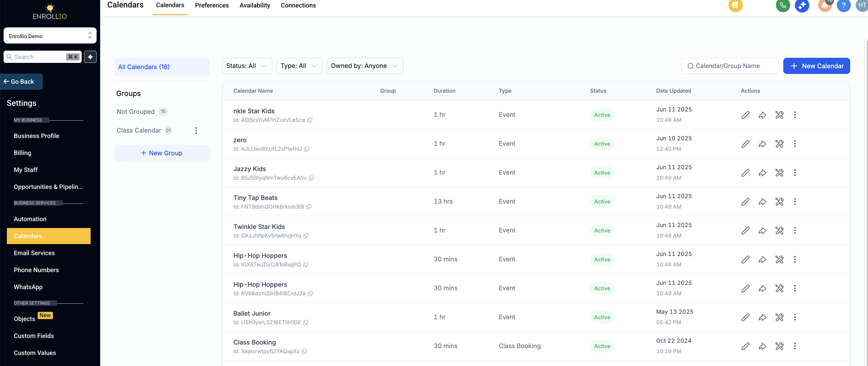868x366 pixels.
Task: Click the lightning quick actions button
Action: point(90,57)
